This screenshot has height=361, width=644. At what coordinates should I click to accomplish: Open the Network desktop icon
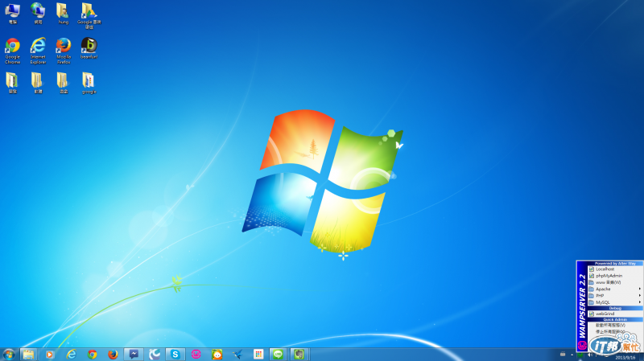[38, 13]
